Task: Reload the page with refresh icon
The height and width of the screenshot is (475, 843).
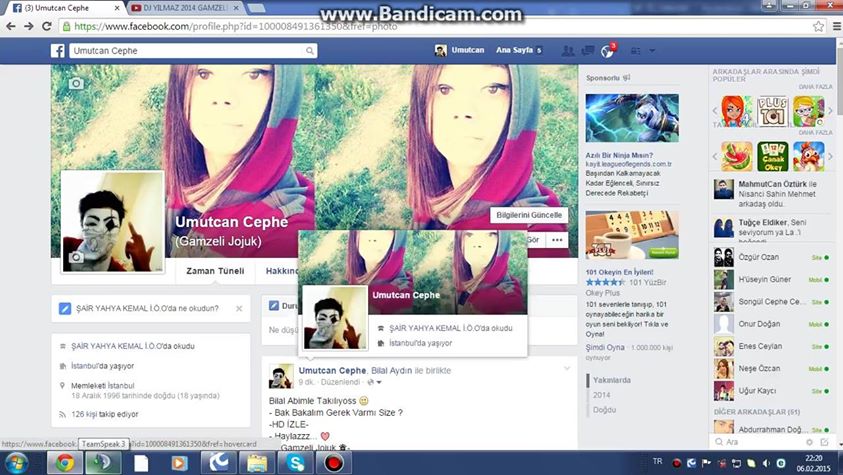Action: [47, 26]
